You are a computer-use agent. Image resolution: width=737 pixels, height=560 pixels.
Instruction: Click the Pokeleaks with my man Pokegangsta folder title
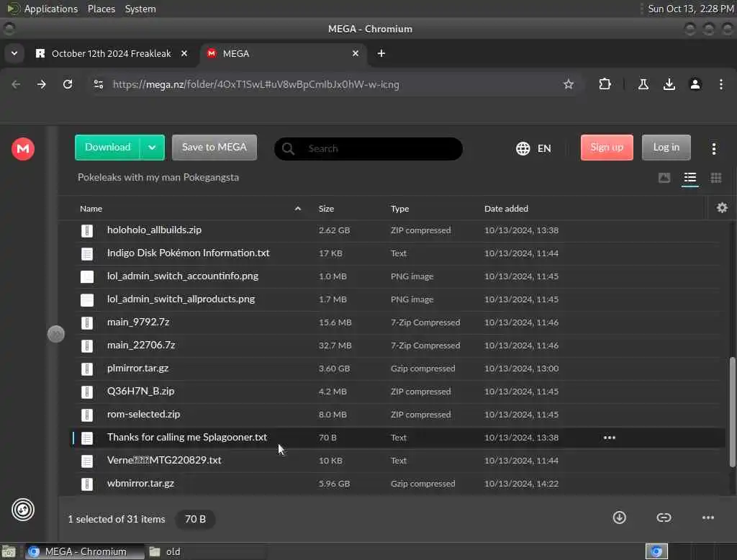pyautogui.click(x=158, y=178)
